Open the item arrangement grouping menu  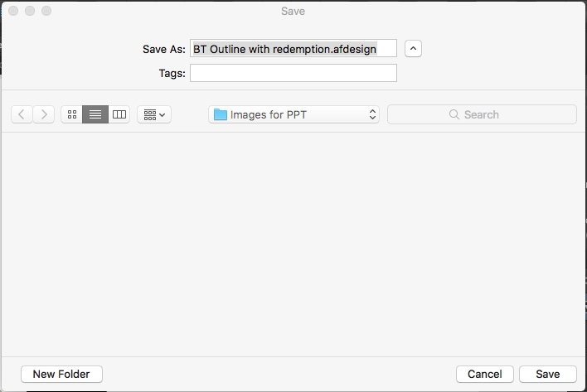tap(154, 114)
